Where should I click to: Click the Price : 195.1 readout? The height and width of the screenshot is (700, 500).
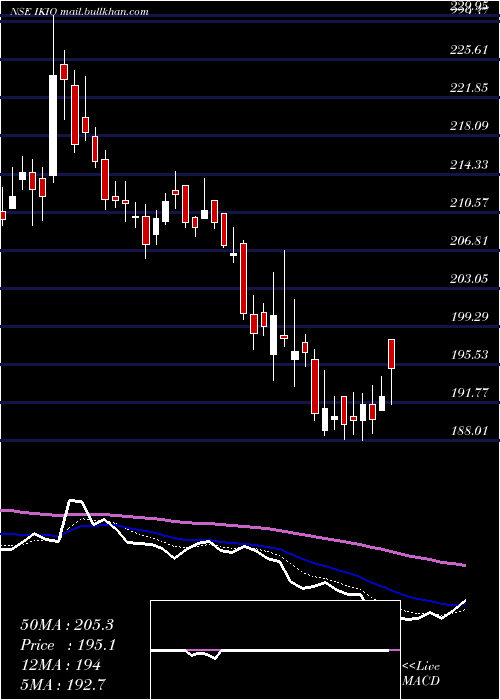click(x=67, y=645)
